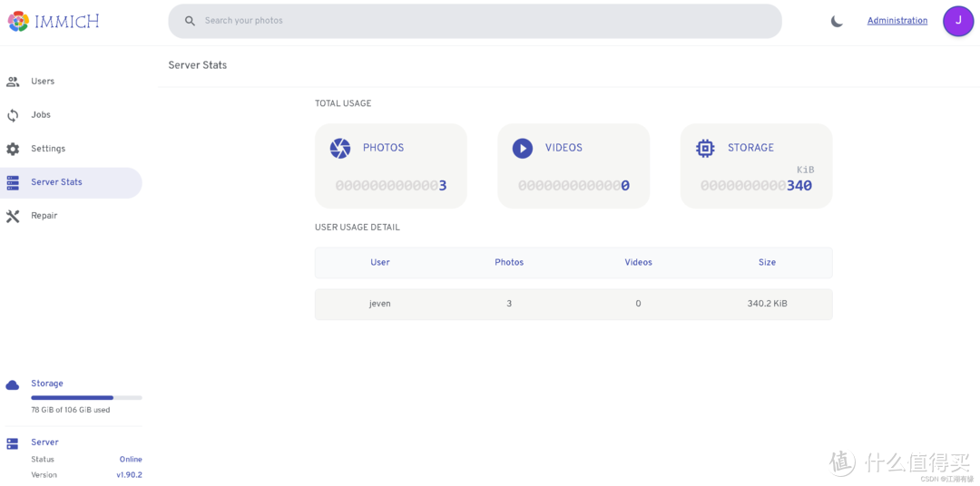Click the Videos play icon
Screen dimensions: 980x486
[x=523, y=148]
